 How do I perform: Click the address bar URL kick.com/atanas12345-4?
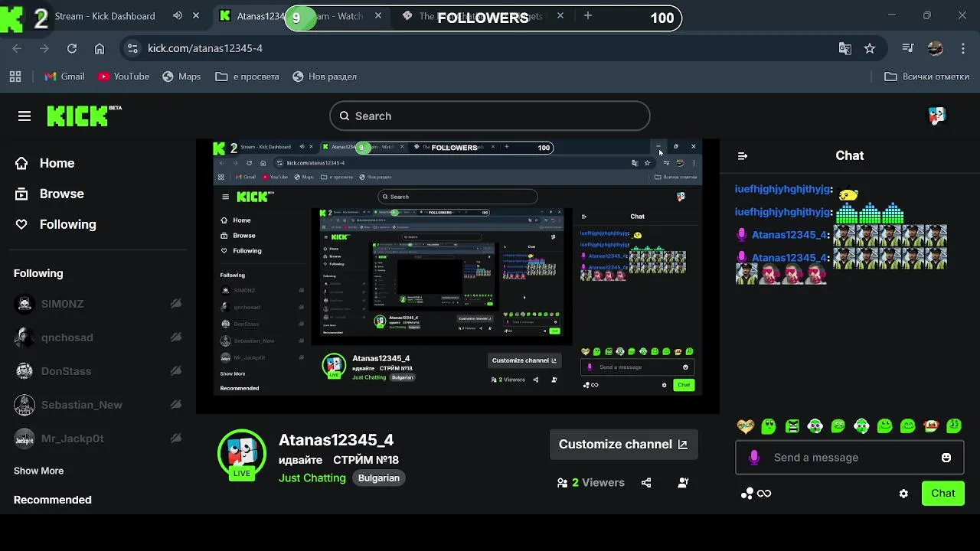[205, 48]
